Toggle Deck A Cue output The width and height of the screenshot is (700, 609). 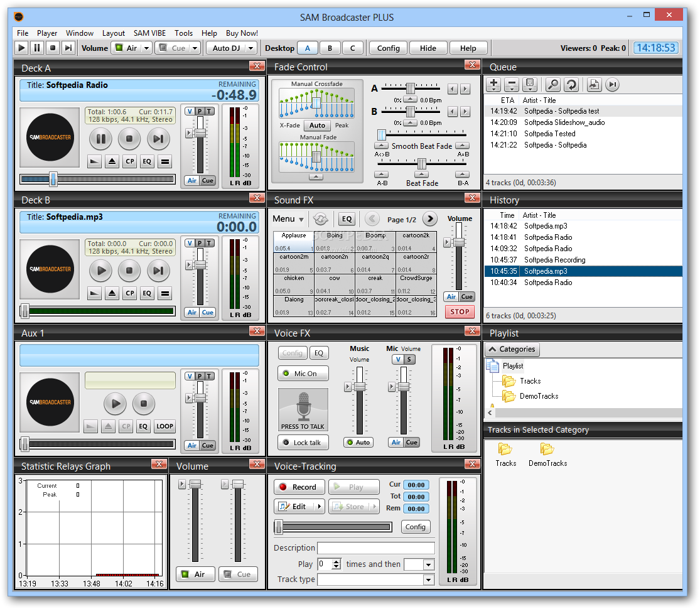click(x=208, y=180)
